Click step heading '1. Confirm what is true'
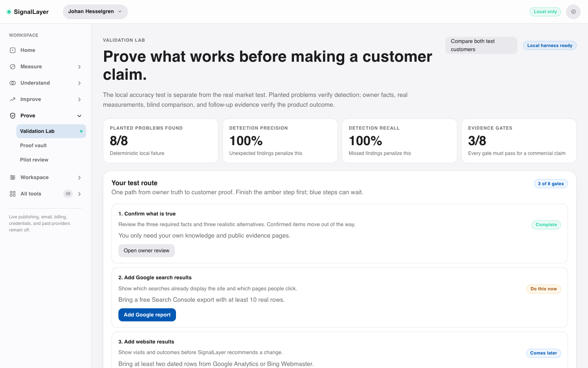Screen dimensions: 588x368 (x=147, y=214)
